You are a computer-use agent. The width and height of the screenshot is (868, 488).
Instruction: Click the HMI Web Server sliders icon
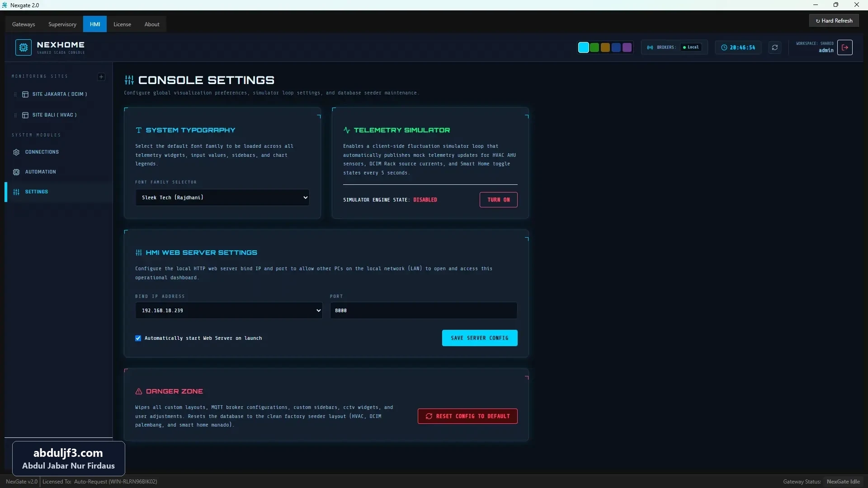click(139, 253)
